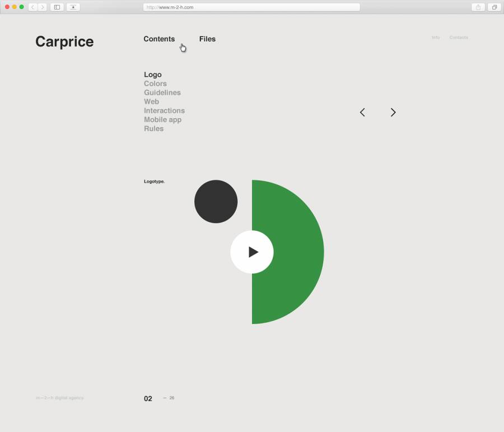Toggle the browser sidebar icon

pyautogui.click(x=57, y=7)
